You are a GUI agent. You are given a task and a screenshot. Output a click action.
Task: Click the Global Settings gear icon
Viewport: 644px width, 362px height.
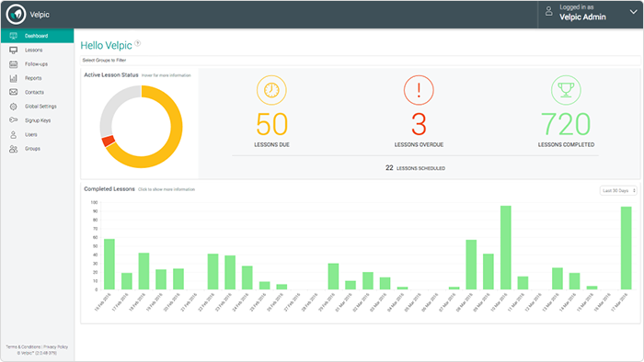click(13, 107)
